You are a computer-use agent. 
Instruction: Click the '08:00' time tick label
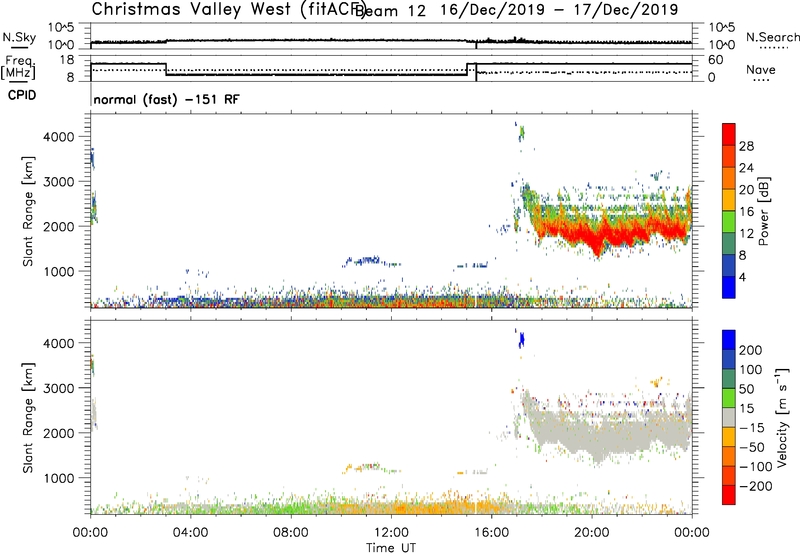(x=291, y=533)
